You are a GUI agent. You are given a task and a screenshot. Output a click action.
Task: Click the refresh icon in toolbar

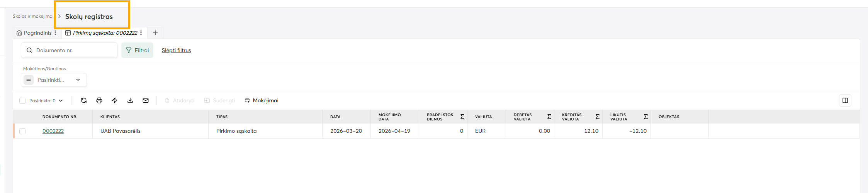(84, 100)
